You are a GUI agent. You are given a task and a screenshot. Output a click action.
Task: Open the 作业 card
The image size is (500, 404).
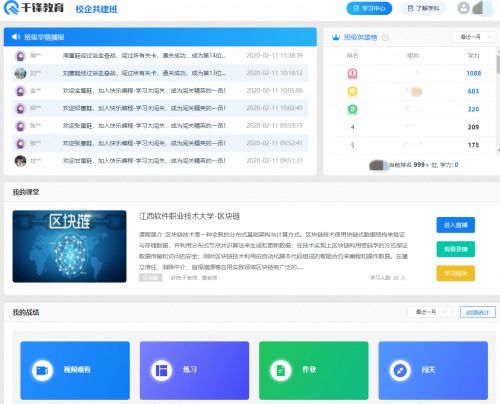click(x=314, y=370)
